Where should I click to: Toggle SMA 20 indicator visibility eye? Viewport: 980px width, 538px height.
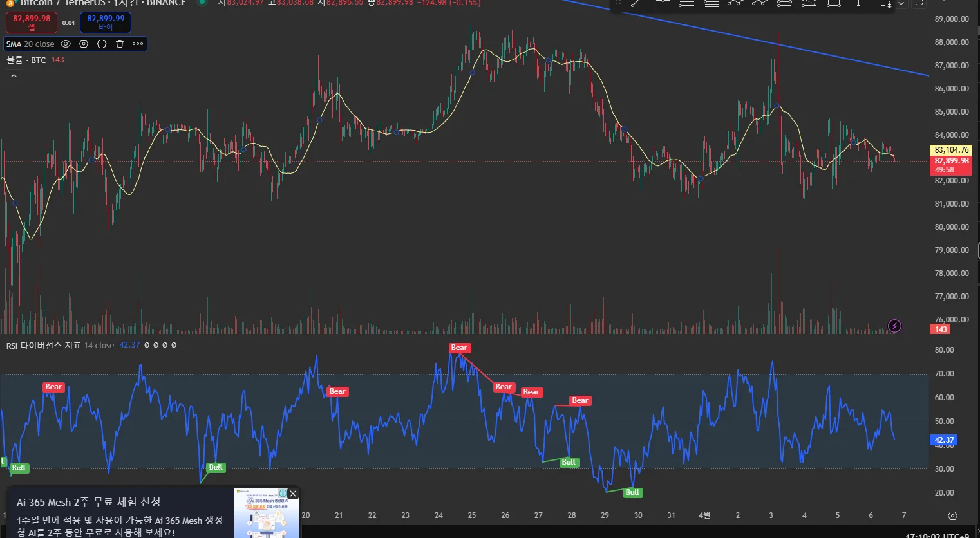click(66, 44)
